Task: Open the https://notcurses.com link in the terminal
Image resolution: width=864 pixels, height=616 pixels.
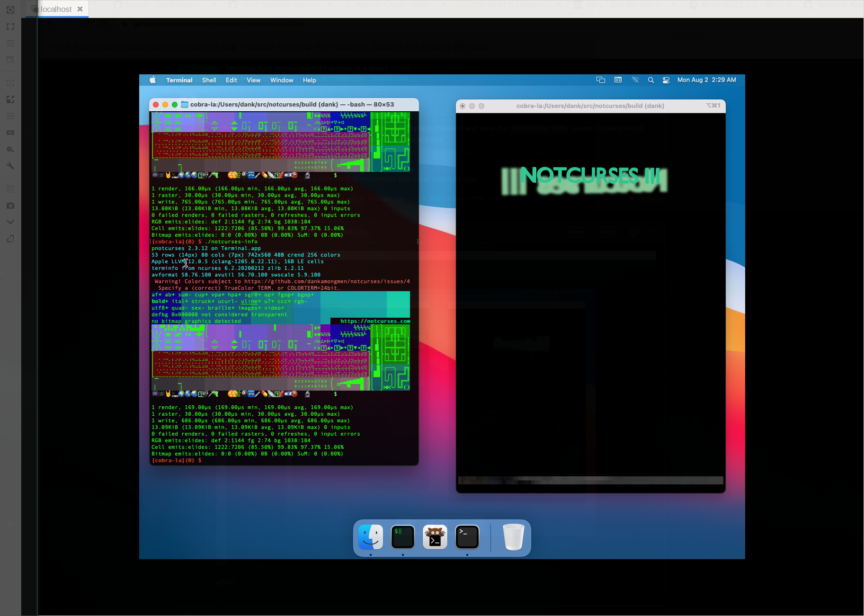Action: [x=375, y=321]
